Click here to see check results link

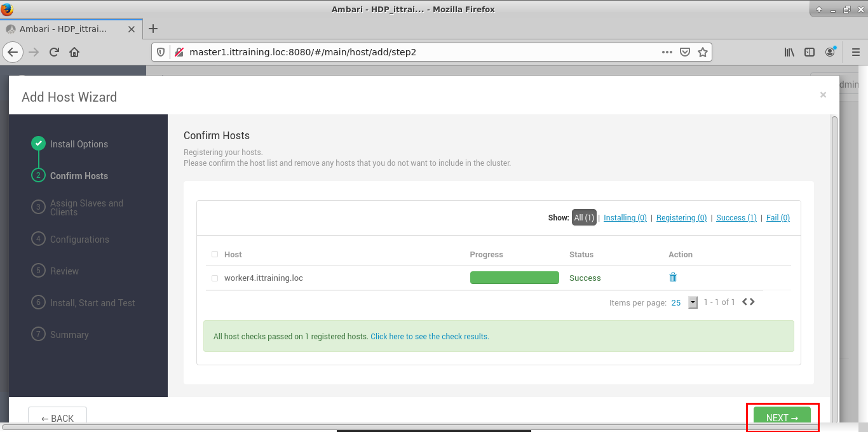[430, 337]
